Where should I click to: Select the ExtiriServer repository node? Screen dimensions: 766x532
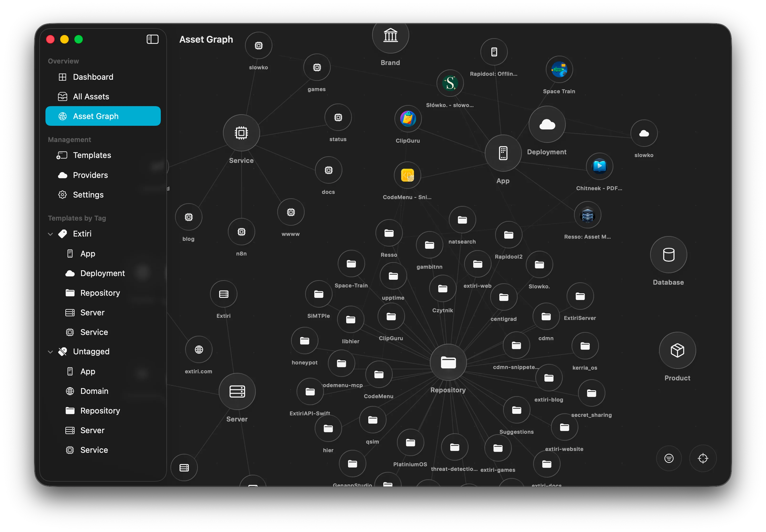point(580,296)
